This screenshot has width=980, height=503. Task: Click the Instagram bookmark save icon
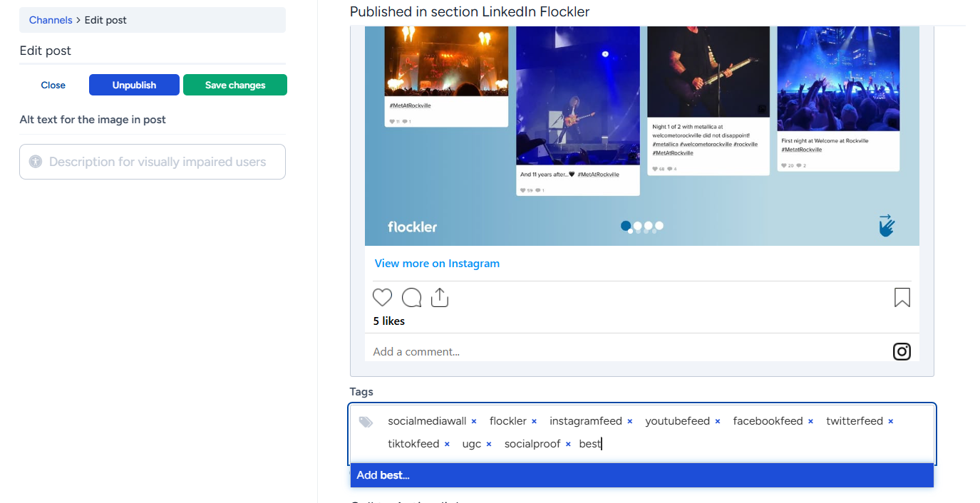[902, 297]
